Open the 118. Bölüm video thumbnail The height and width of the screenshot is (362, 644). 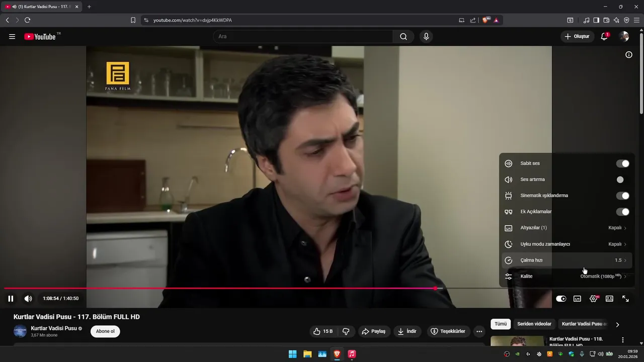tap(517, 341)
